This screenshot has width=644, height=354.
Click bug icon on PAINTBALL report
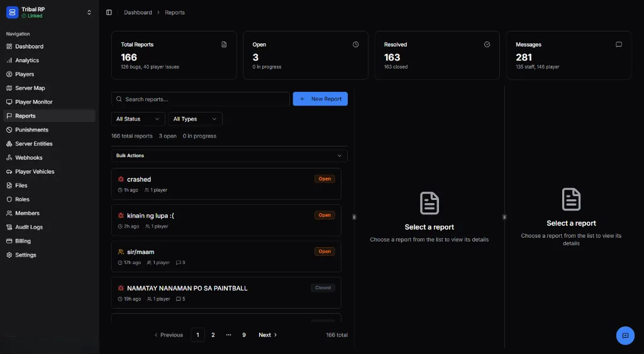[x=121, y=288]
